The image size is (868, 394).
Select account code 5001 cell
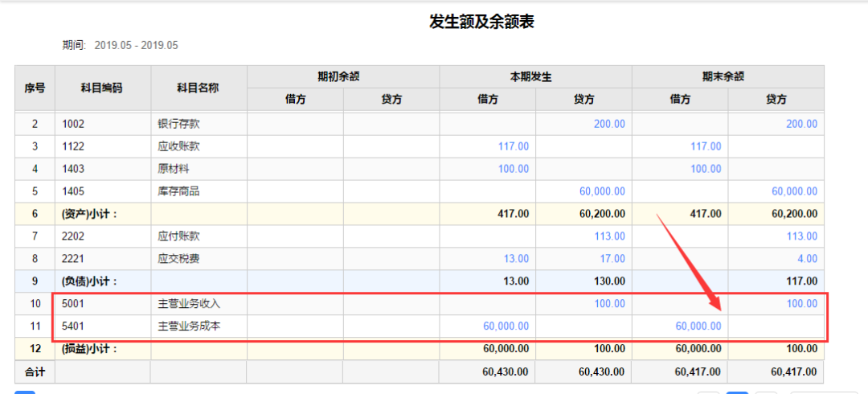click(x=74, y=304)
